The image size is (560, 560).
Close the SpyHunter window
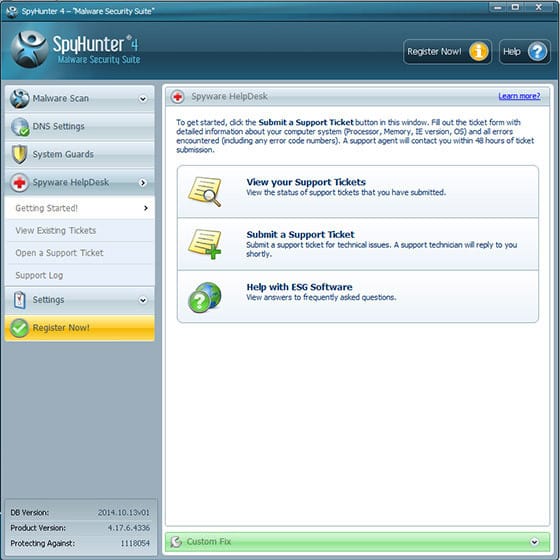(x=538, y=7)
